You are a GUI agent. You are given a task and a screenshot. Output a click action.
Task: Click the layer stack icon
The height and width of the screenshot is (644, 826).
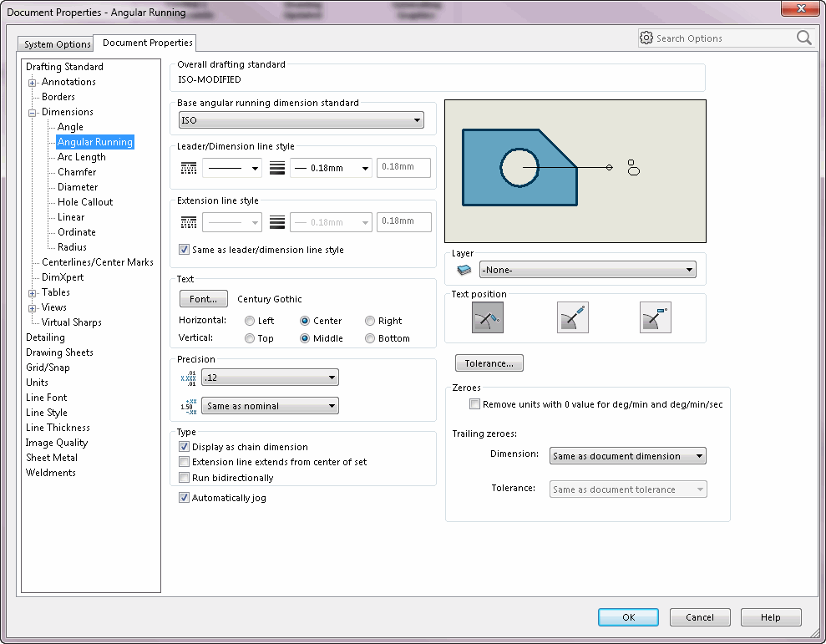click(x=464, y=270)
